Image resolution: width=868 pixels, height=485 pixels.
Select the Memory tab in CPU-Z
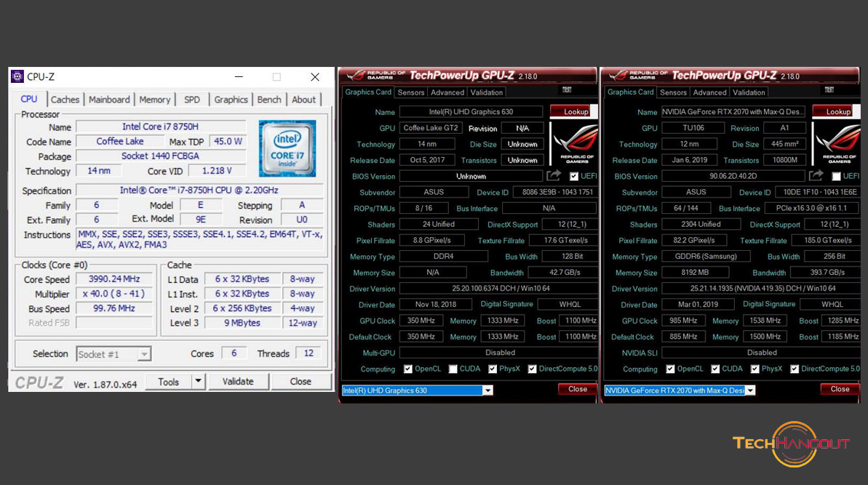[x=154, y=100]
